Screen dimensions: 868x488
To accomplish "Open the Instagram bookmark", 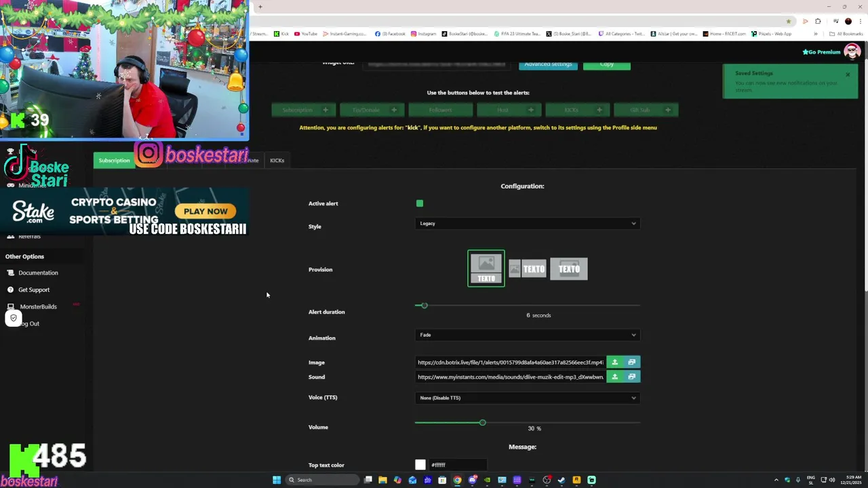I will click(424, 33).
